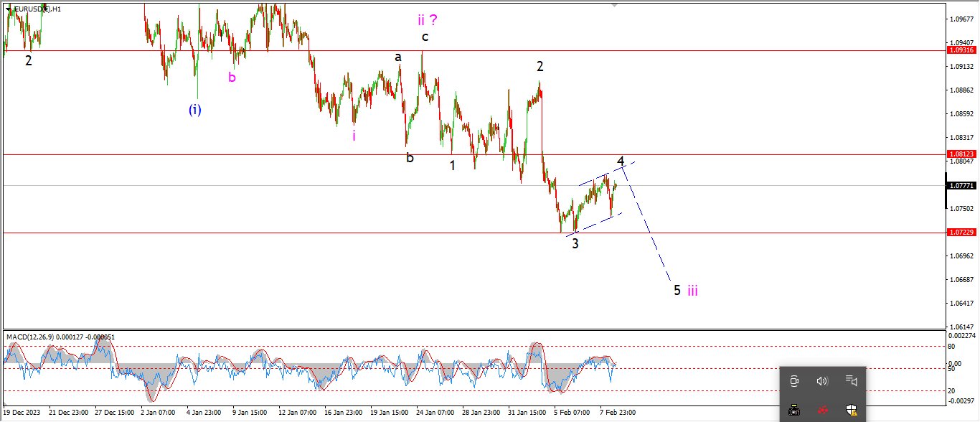Click the '7 Feb 23:00' time axis label
Viewport: 980px width, 422px height.
pyautogui.click(x=618, y=413)
